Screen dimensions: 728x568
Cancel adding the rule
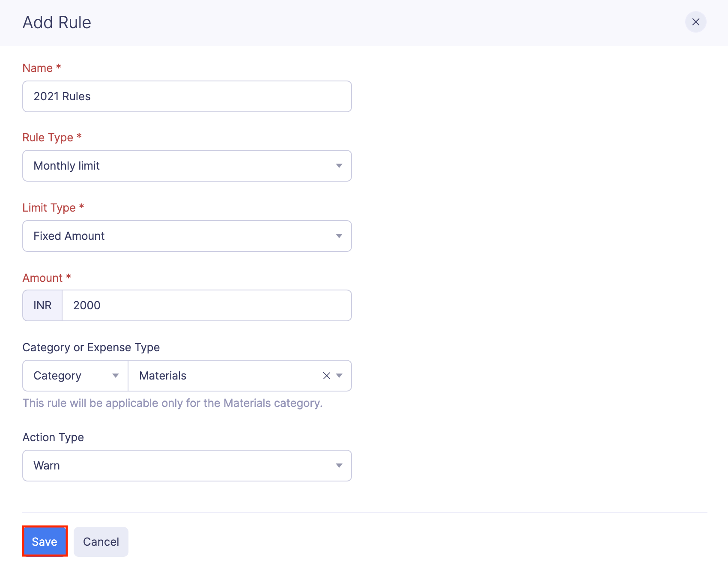tap(101, 541)
